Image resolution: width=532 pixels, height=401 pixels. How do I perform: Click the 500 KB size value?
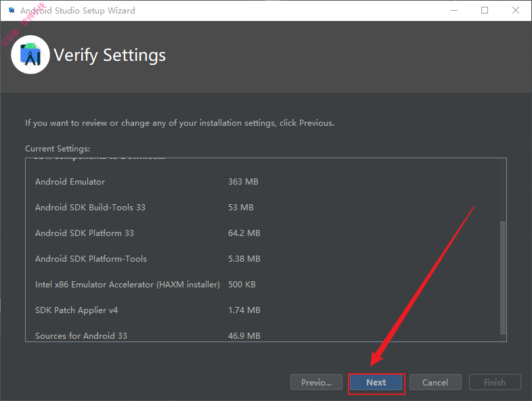(242, 285)
